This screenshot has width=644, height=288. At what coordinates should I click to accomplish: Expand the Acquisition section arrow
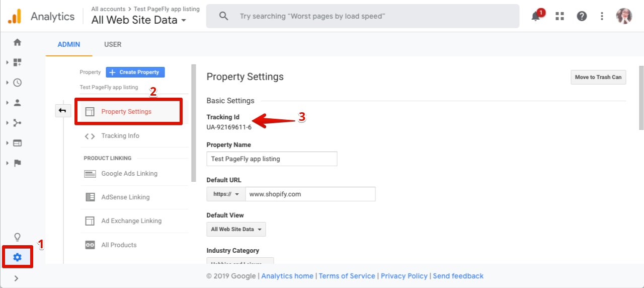7,123
